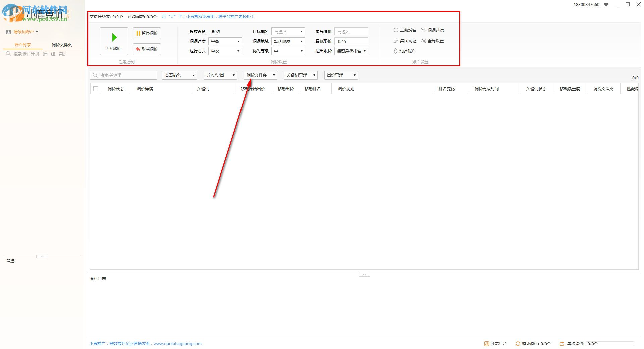Image resolution: width=644 pixels, height=349 pixels.
Task: Open the 二级域名 domain setting
Action: pos(405,30)
